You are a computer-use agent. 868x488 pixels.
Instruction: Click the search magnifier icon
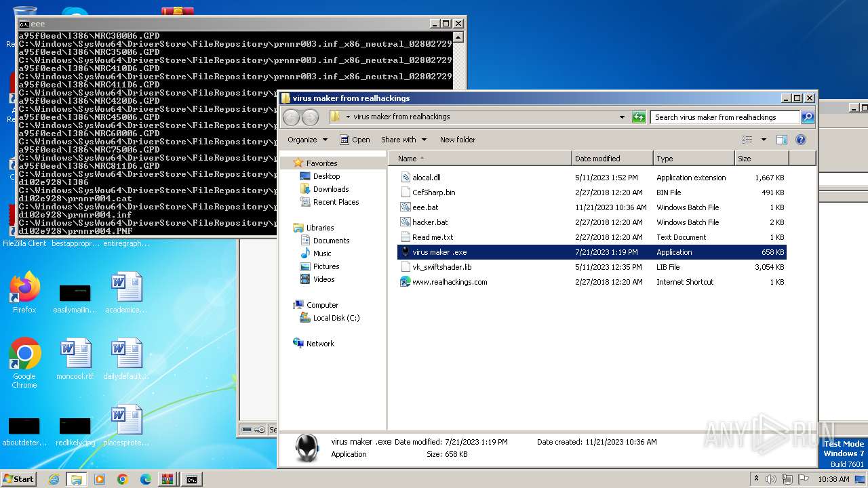pos(807,117)
